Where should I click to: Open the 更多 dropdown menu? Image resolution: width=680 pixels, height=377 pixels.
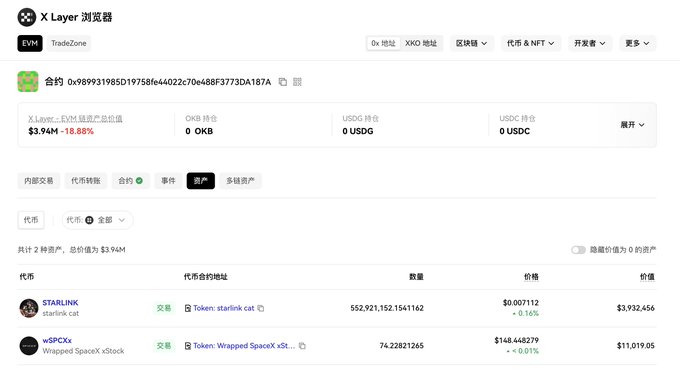(x=637, y=43)
